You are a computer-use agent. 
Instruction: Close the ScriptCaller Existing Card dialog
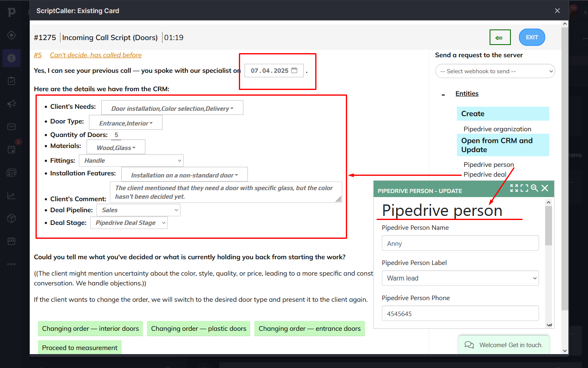click(x=557, y=11)
